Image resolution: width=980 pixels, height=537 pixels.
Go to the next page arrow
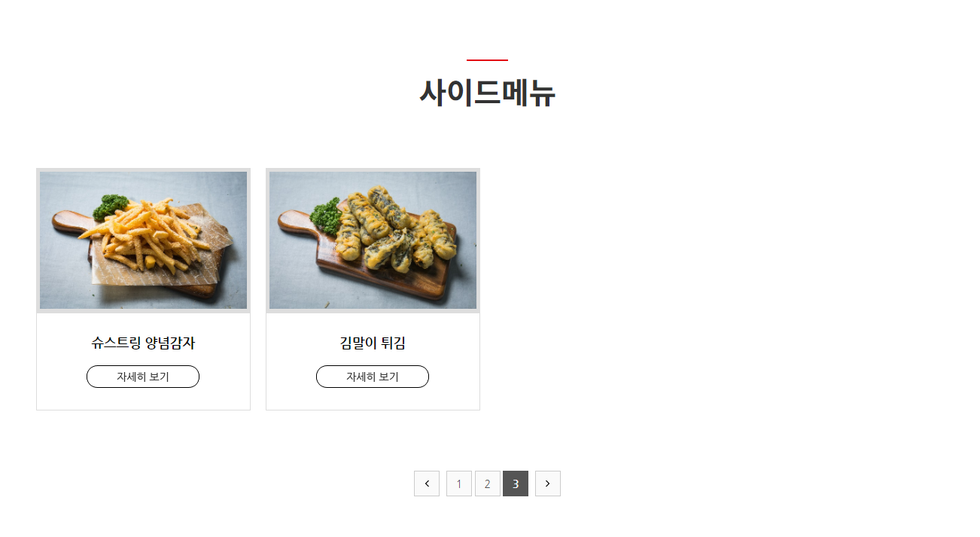548,484
